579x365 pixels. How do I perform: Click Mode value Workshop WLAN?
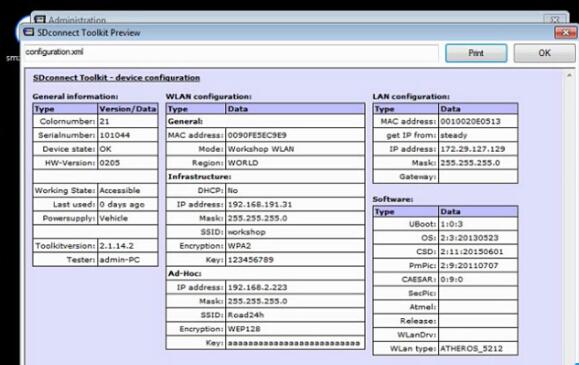point(261,149)
